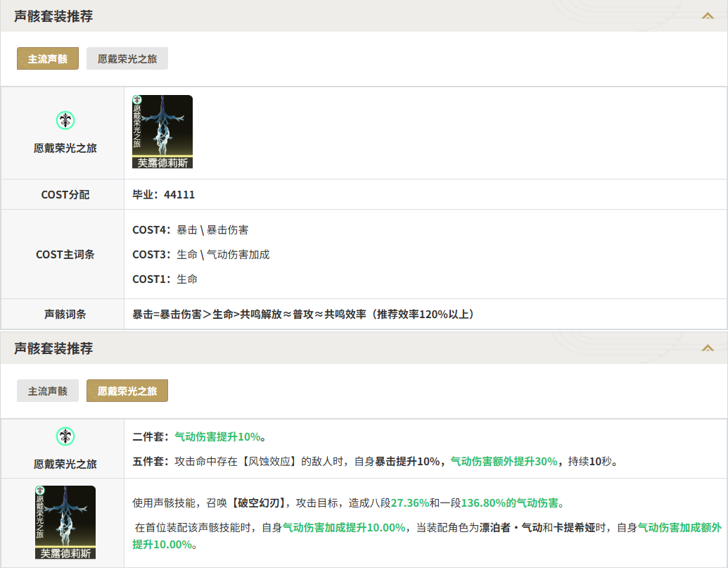Click the set icon beside 二件套 description
728x568 pixels.
pos(65,436)
